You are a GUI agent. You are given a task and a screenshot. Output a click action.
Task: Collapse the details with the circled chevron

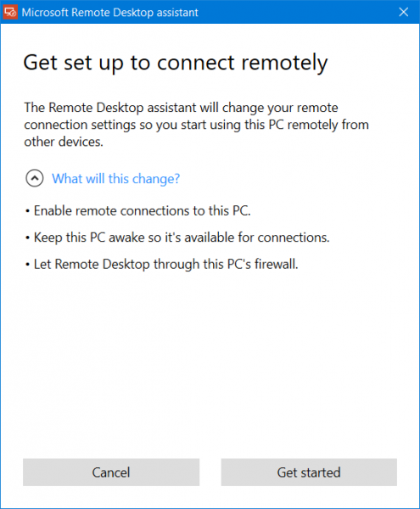point(35,178)
